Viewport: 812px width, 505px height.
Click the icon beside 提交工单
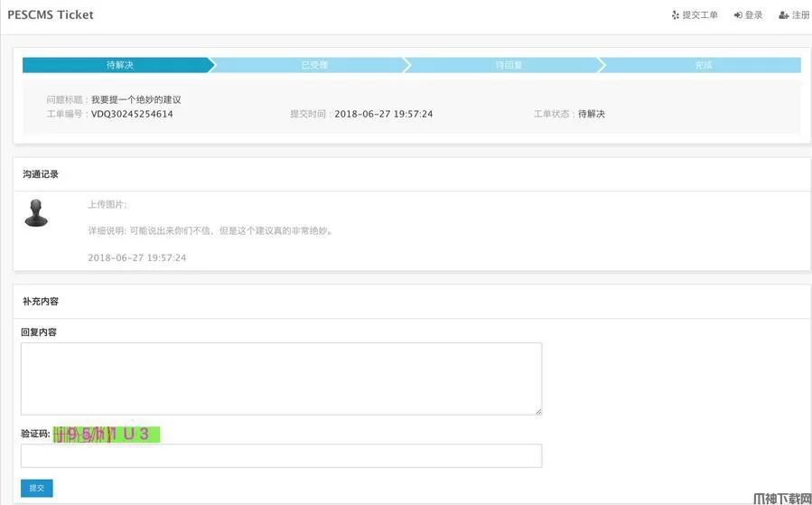coord(675,15)
